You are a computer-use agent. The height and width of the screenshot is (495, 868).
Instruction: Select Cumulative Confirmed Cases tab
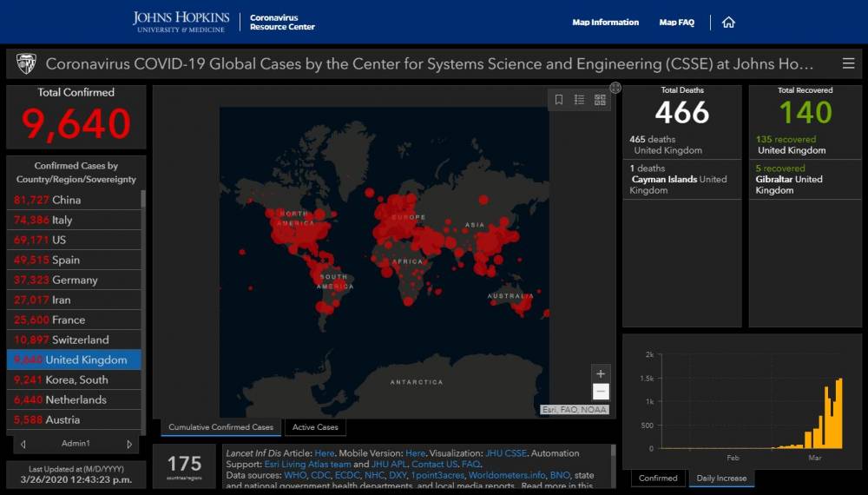click(220, 427)
